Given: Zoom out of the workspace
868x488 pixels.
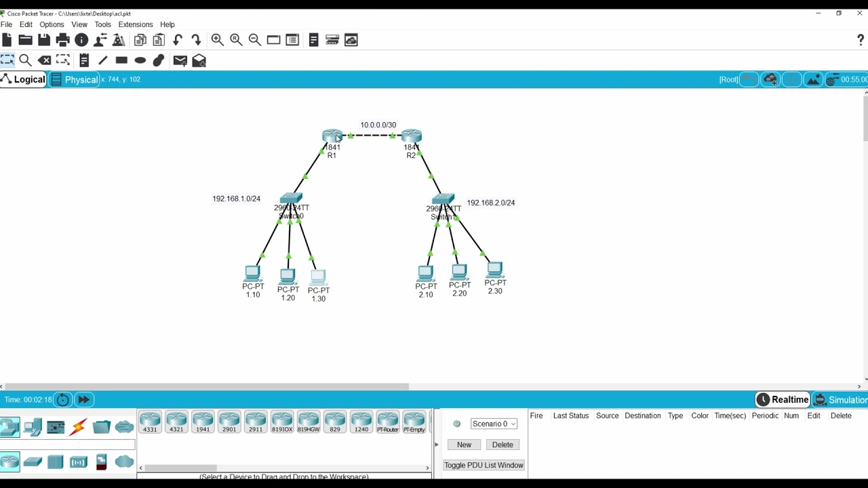Looking at the screenshot, I should 255,40.
